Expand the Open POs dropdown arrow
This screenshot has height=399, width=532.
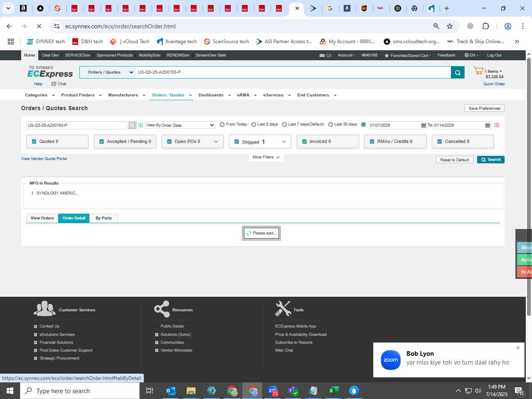pos(216,142)
